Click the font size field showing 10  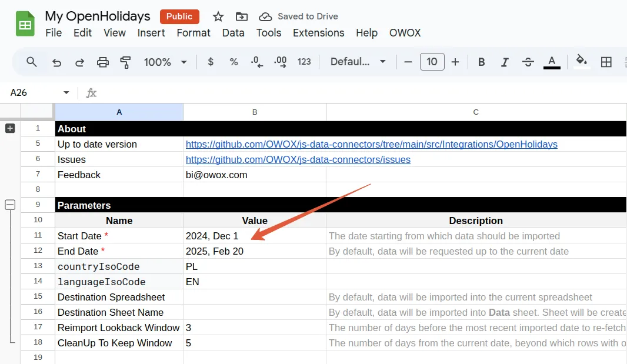[x=432, y=62]
